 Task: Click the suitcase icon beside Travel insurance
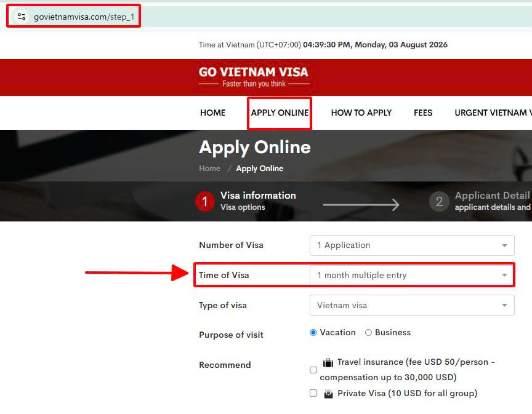328,362
